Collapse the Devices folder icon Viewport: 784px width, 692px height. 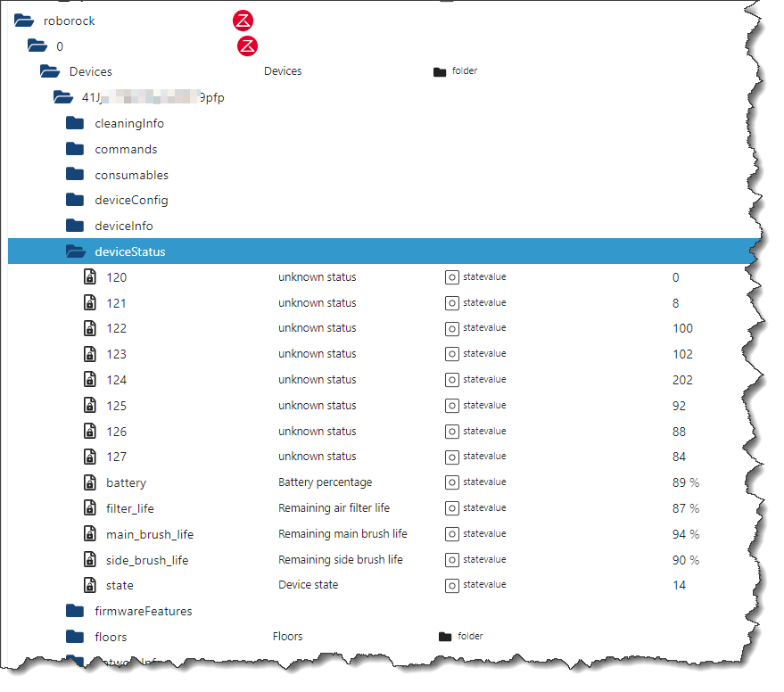click(x=50, y=71)
